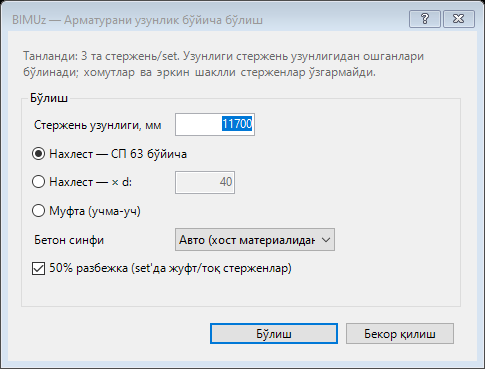Click the Стержень узунлиги input field with 11700
Screen dimensions: 485x369
point(215,125)
